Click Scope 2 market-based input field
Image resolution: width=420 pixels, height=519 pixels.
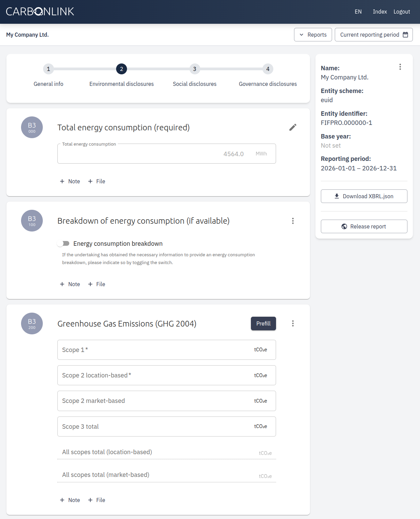167,401
